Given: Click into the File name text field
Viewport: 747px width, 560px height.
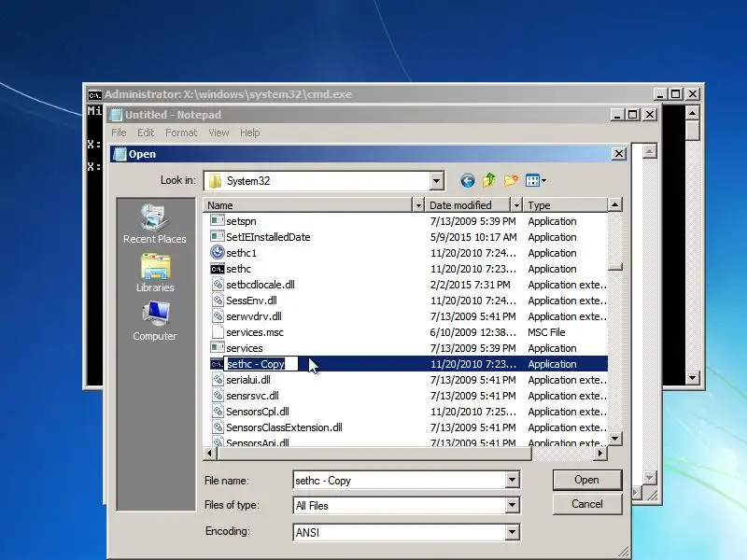Looking at the screenshot, I should [x=400, y=480].
